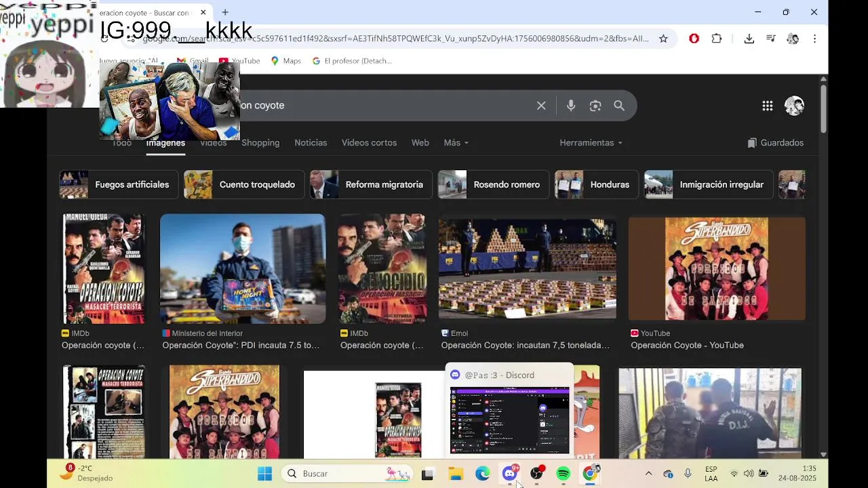Open 'Operación Coyote: incautan 7,5 tonelada...' link
This screenshot has height=488, width=868.
coord(525,346)
